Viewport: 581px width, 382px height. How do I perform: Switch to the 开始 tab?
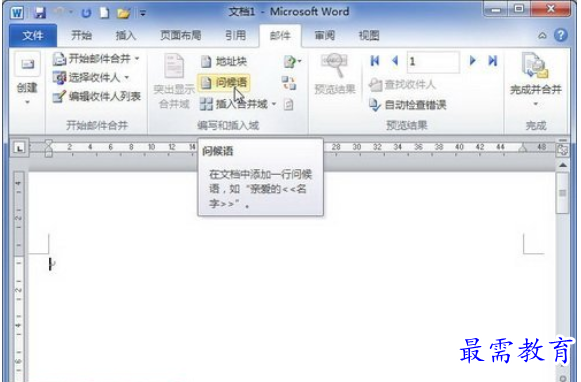81,36
